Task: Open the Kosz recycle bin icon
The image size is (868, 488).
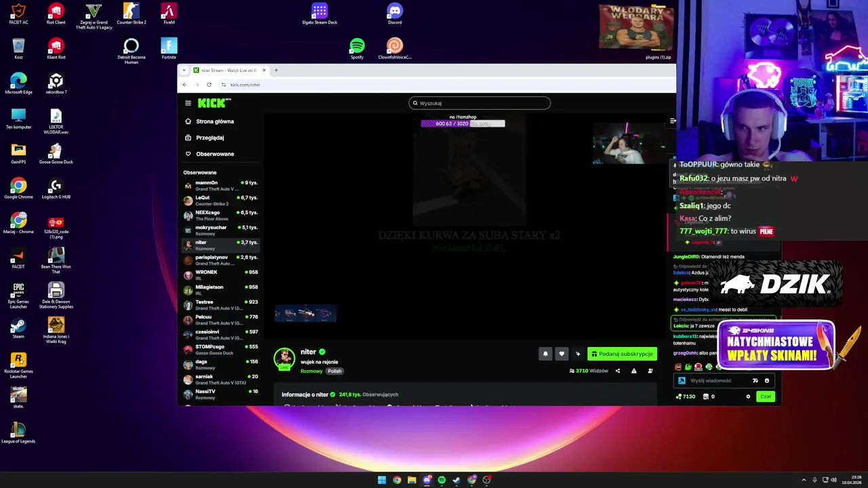Action: pyautogui.click(x=18, y=49)
